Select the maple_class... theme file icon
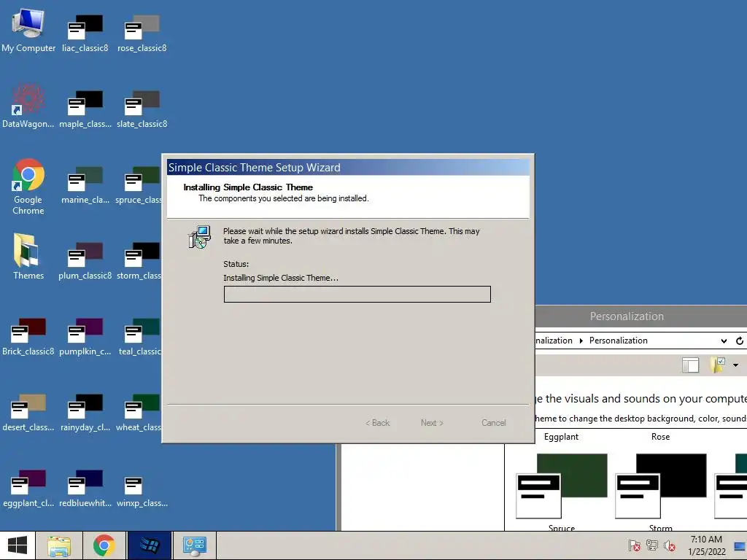747x560 pixels. (x=85, y=108)
